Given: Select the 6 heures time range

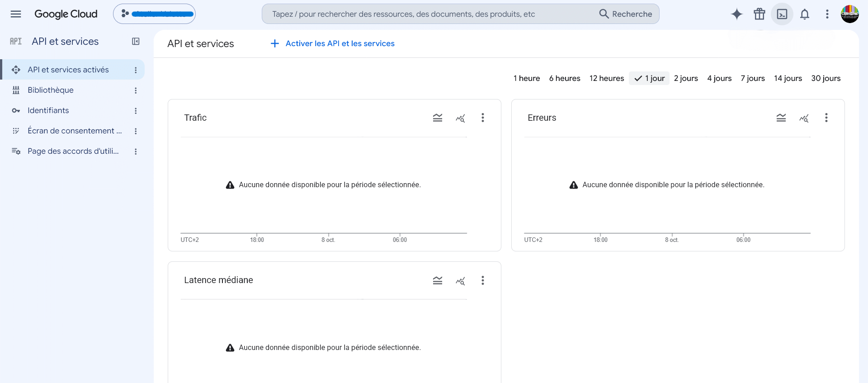Looking at the screenshot, I should [565, 78].
